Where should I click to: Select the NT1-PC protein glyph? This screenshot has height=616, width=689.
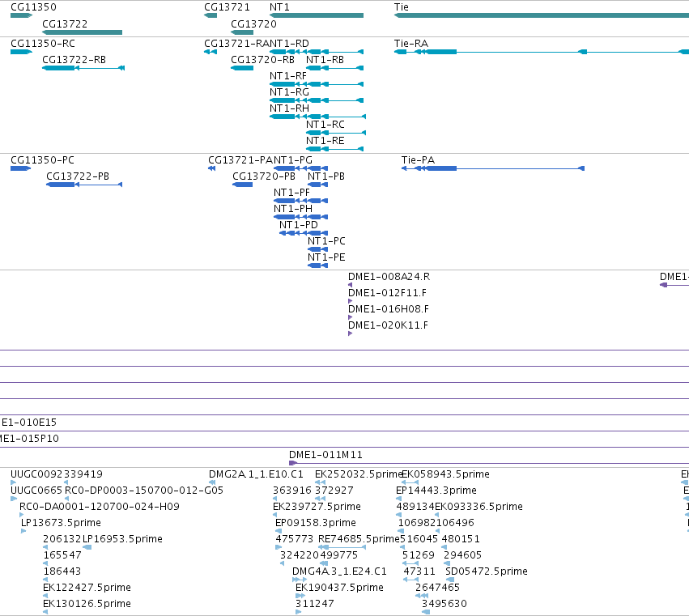click(x=317, y=249)
